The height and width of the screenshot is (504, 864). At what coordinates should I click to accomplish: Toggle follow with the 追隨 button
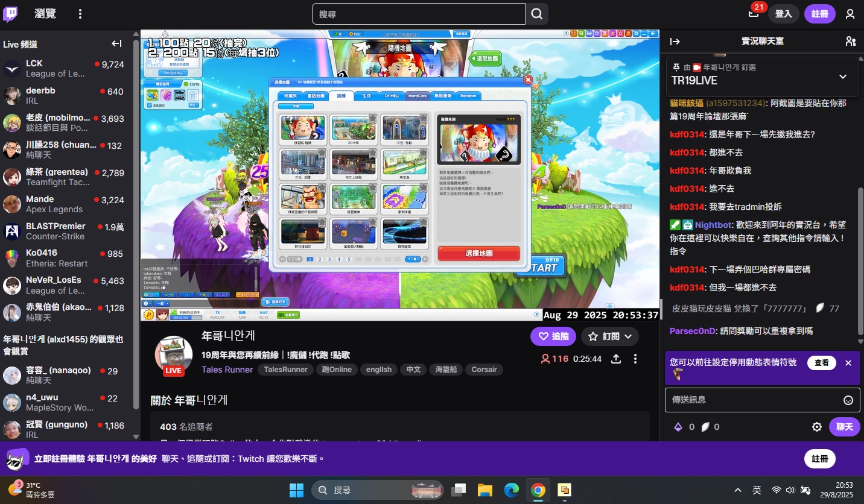(553, 336)
